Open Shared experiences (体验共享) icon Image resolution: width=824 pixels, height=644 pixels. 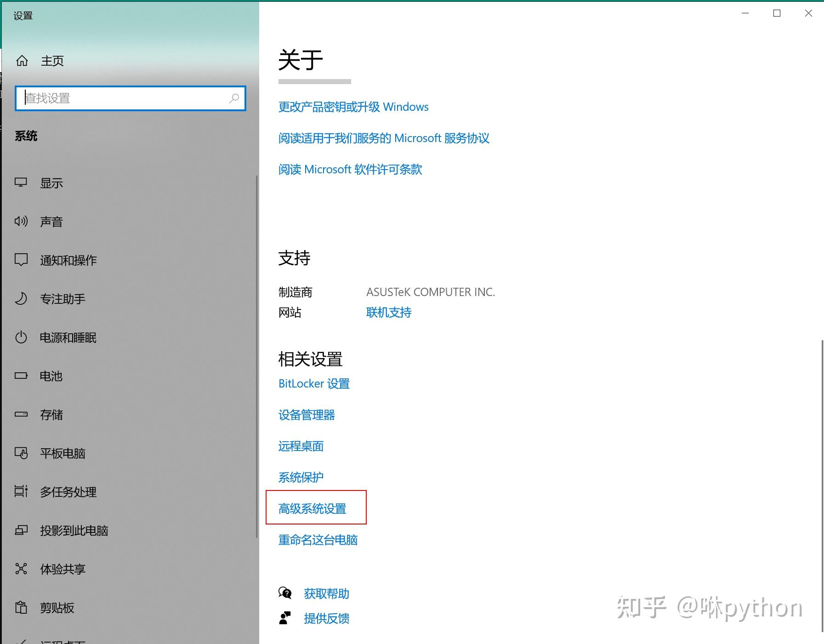point(20,569)
